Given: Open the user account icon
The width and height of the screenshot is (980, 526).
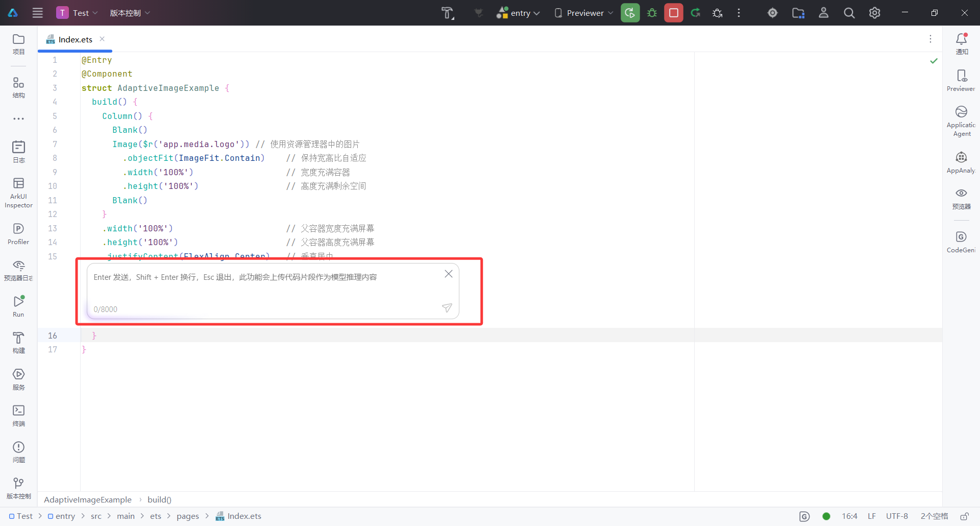Looking at the screenshot, I should coord(824,13).
